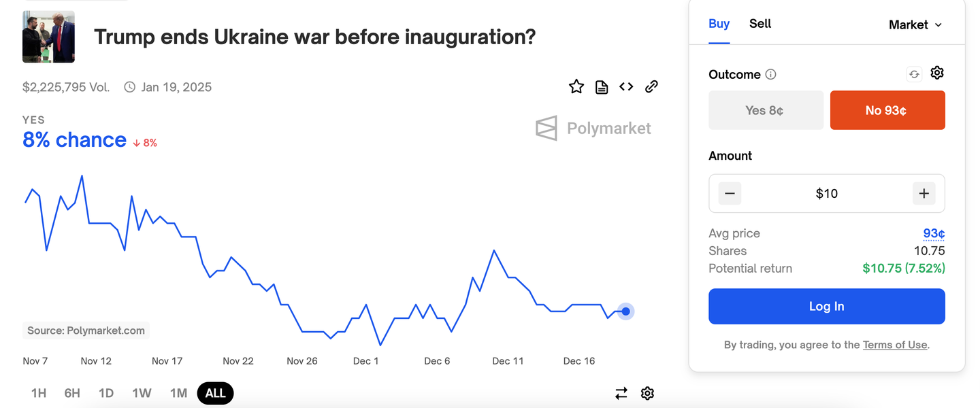Switch to the Sell tab
980x408 pixels.
760,24
